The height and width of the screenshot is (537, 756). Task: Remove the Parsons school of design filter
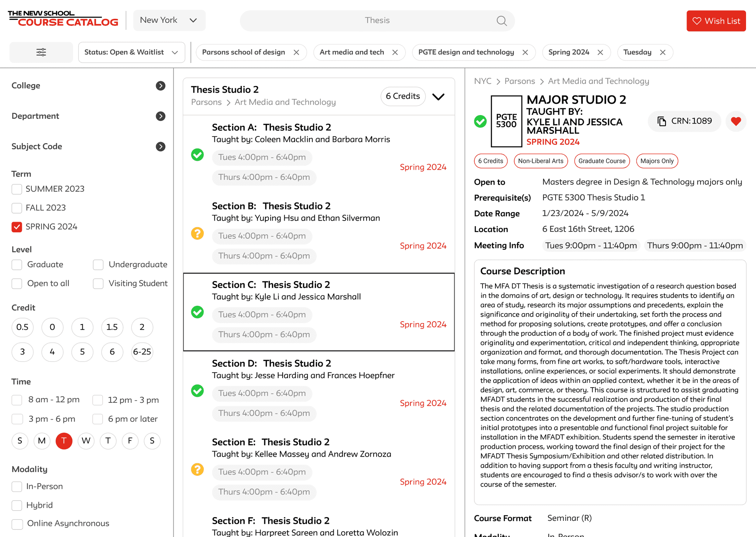pos(296,52)
